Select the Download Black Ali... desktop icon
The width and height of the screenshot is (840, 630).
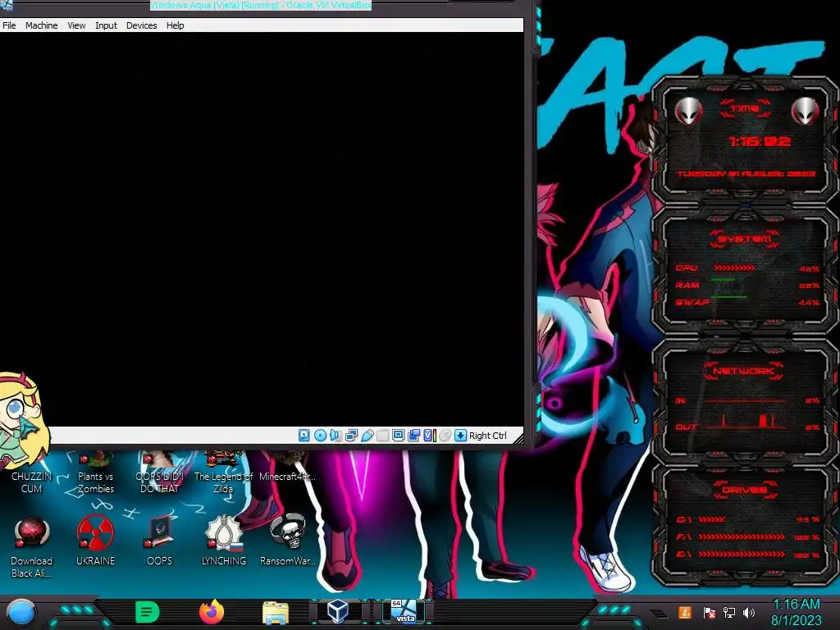(32, 546)
